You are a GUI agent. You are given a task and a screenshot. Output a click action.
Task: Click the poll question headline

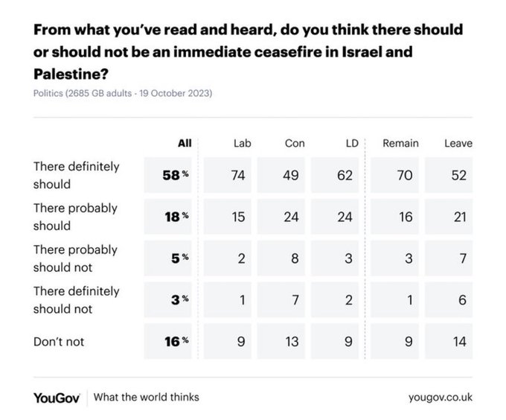[248, 52]
